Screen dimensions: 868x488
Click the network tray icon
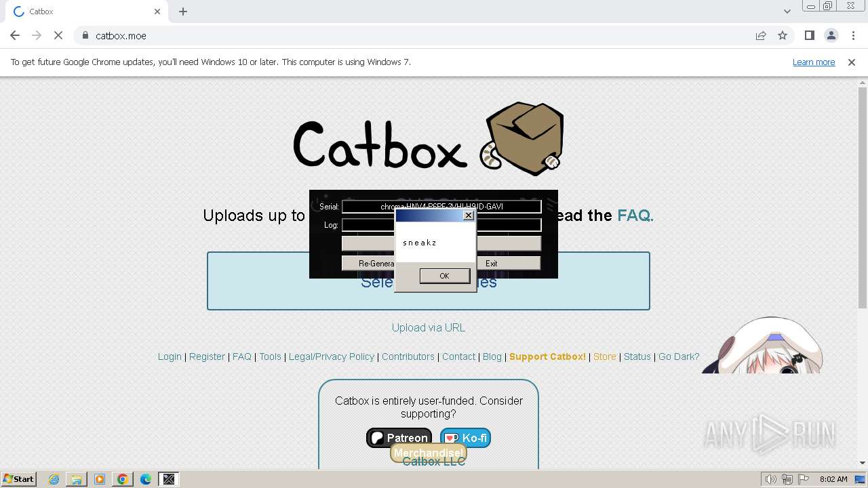coord(788,479)
